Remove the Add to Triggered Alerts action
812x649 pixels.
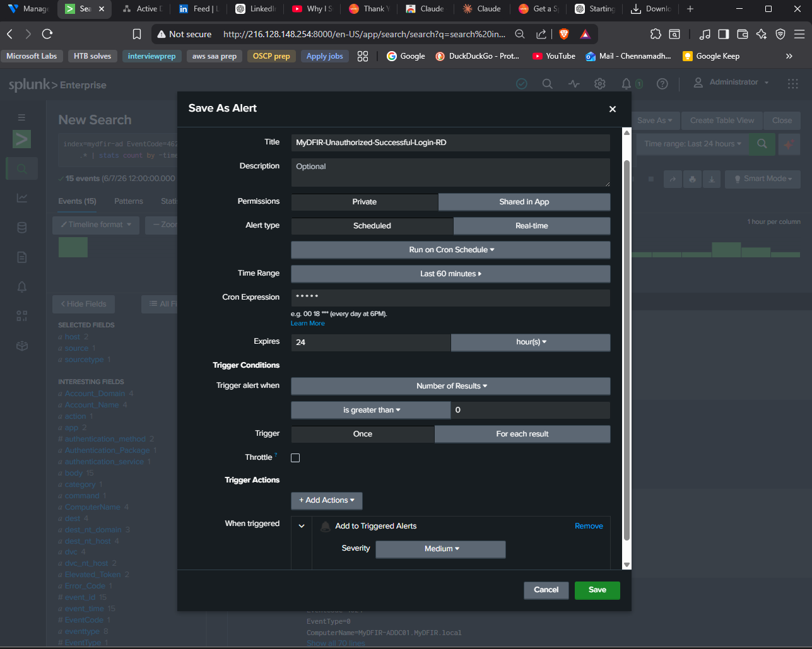(589, 526)
